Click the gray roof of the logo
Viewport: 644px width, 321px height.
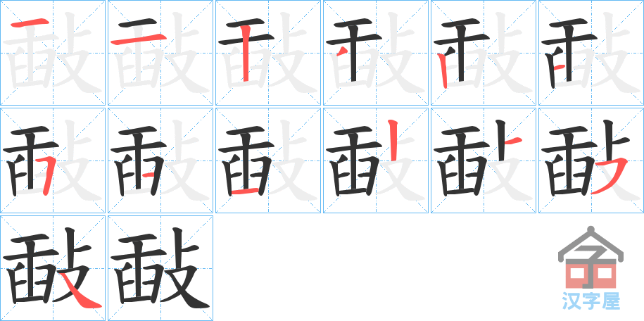pyautogui.click(x=591, y=244)
